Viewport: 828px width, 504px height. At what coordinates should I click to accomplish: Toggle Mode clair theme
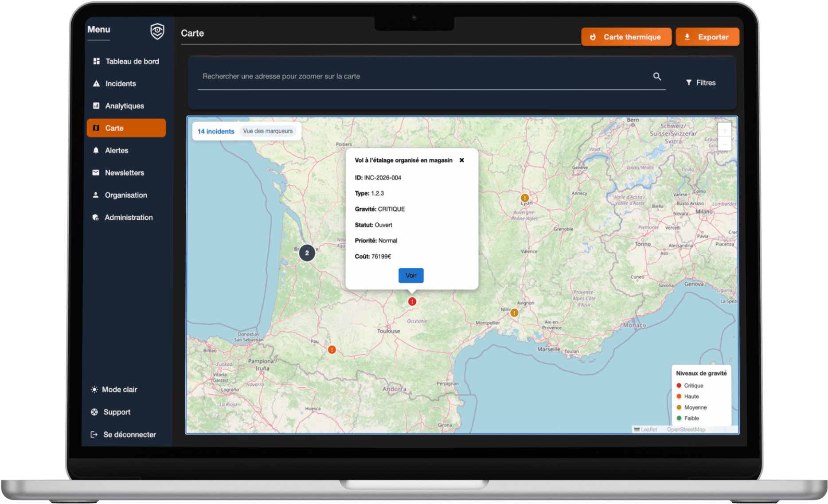coord(114,390)
